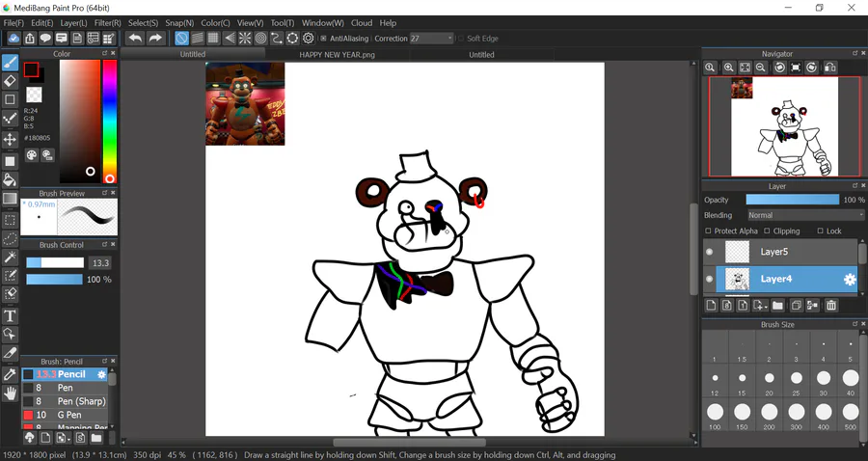This screenshot has width=868, height=461.
Task: Select the Magic Wand tool
Action: [10, 257]
